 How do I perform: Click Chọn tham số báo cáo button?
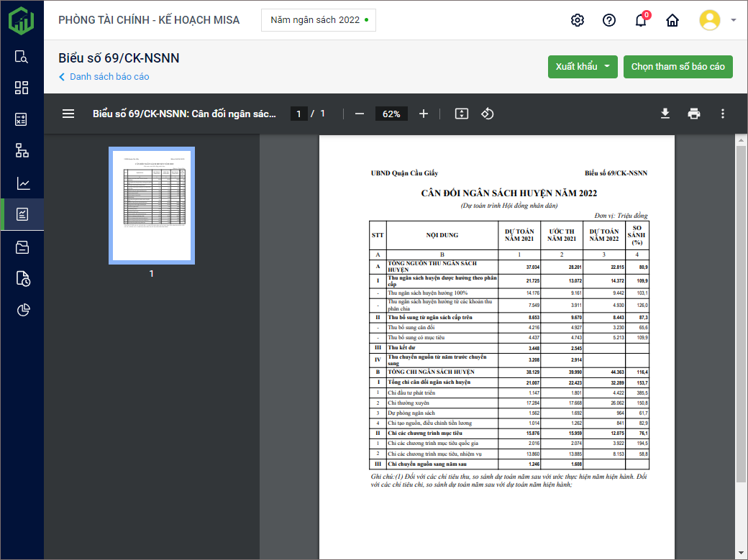(x=678, y=67)
